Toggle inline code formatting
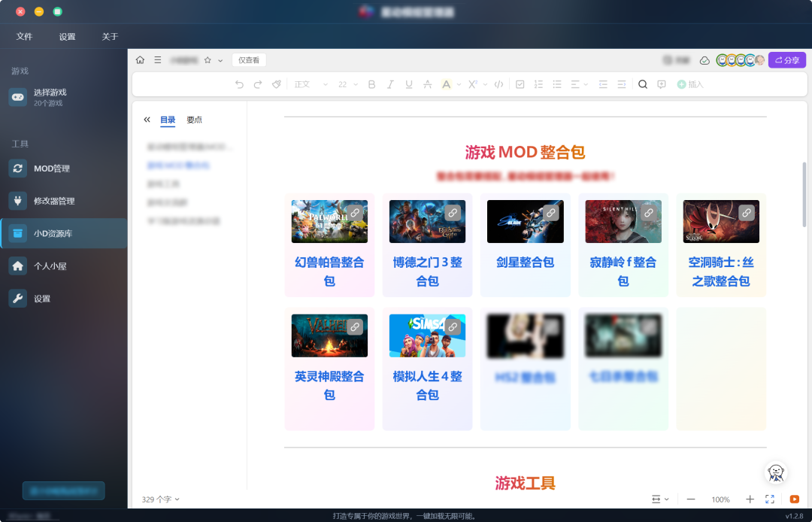This screenshot has height=522, width=812. pos(498,84)
